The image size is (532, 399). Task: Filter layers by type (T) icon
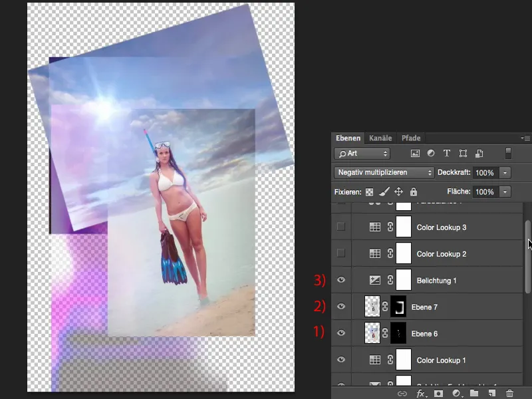point(447,154)
